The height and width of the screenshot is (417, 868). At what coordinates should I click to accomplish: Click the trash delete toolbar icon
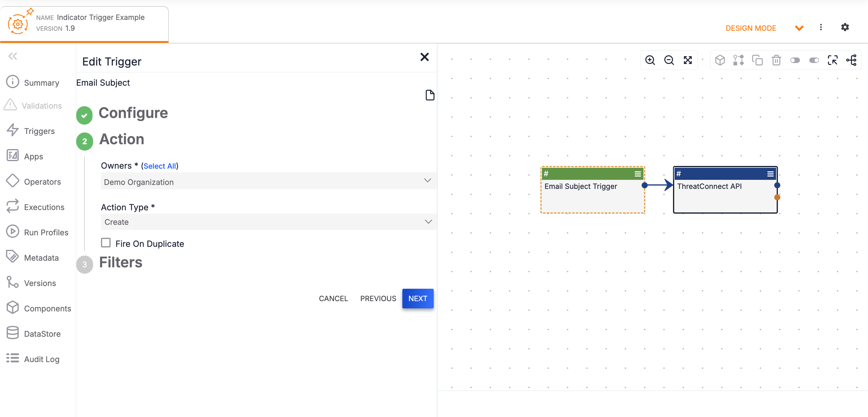(x=776, y=60)
